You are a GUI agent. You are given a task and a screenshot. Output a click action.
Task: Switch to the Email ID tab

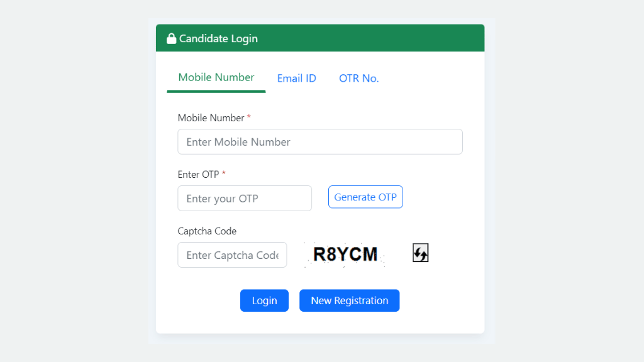[x=296, y=78]
